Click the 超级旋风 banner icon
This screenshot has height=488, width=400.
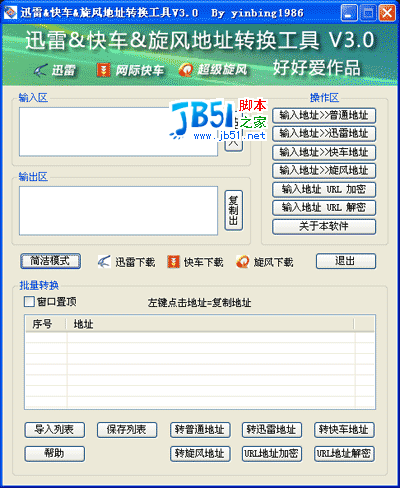(186, 70)
